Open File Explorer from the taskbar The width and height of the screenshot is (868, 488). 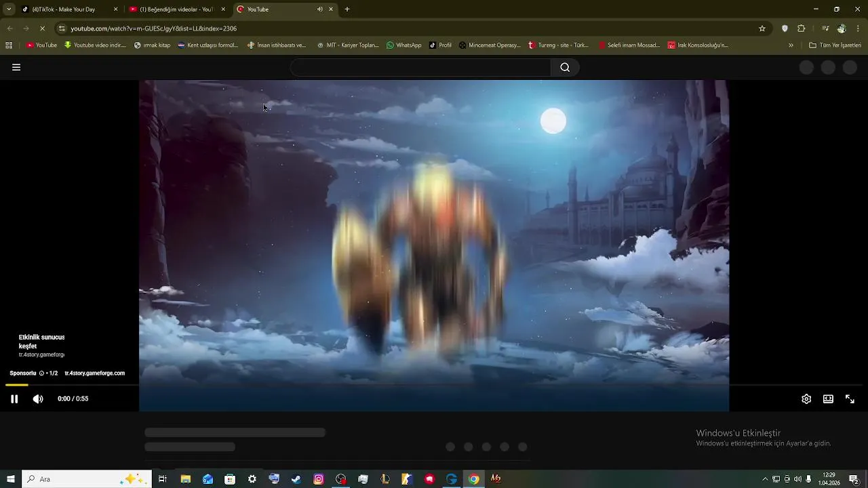(185, 479)
